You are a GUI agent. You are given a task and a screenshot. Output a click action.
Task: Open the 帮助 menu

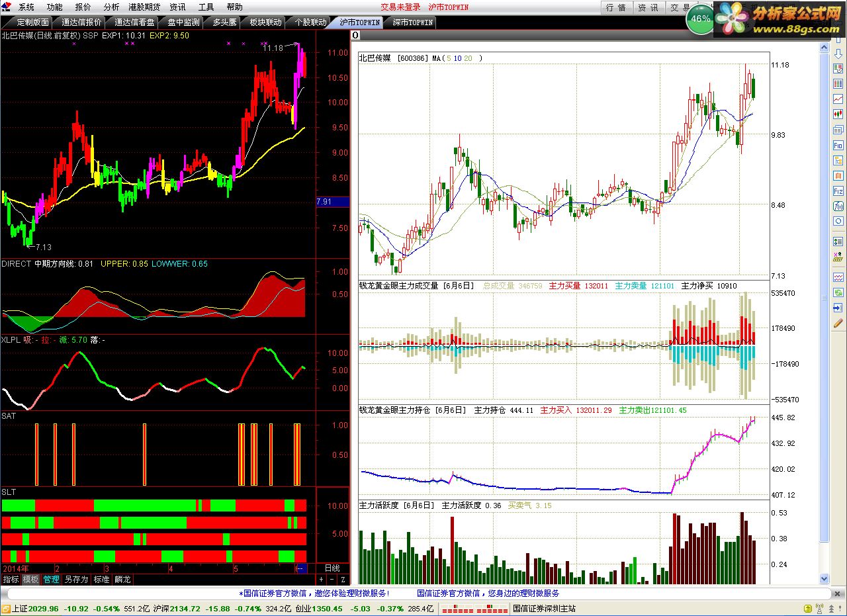pos(234,7)
